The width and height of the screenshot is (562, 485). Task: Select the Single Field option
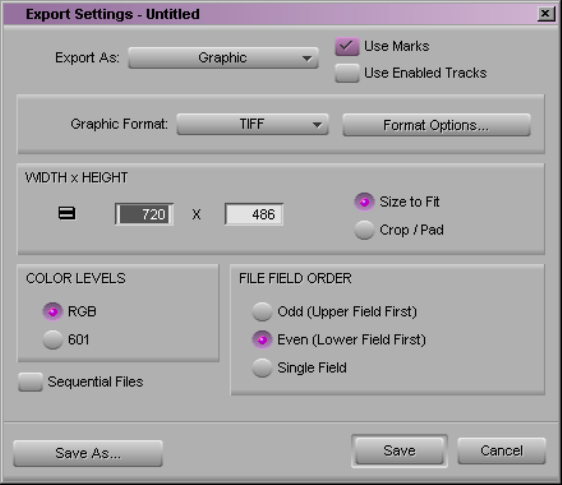(262, 368)
